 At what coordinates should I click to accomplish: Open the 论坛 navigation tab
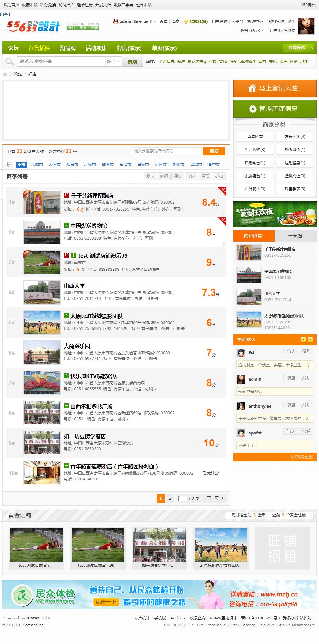pos(13,48)
